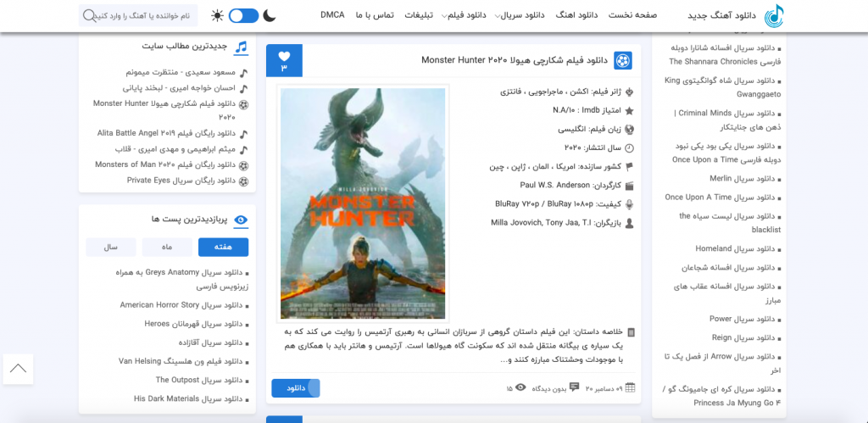Click the magnifier icon in the search box
868x423 pixels.
(x=88, y=15)
